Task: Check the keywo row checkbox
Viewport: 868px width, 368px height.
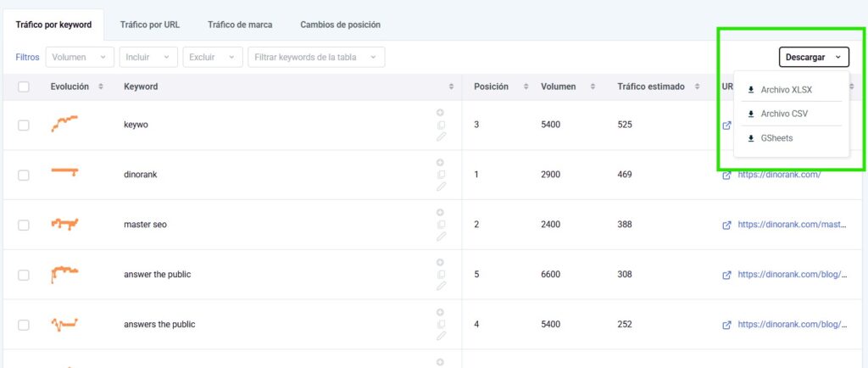Action: click(23, 125)
